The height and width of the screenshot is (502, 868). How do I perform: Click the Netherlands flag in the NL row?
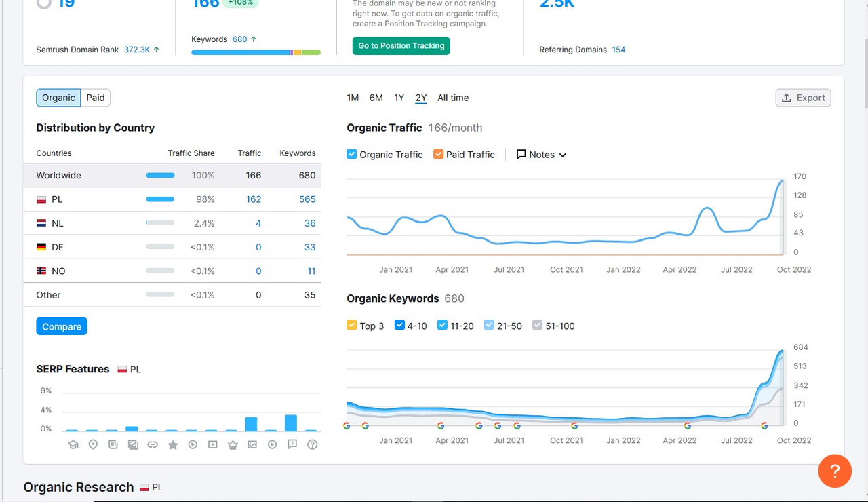click(x=41, y=223)
